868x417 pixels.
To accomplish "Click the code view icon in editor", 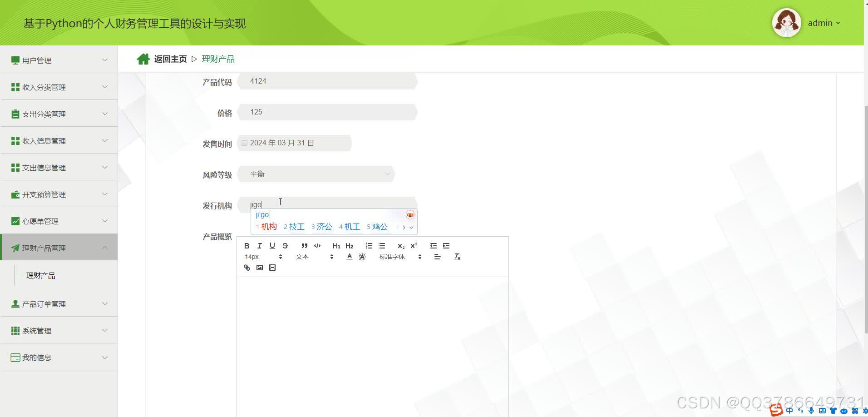I will click(x=317, y=246).
